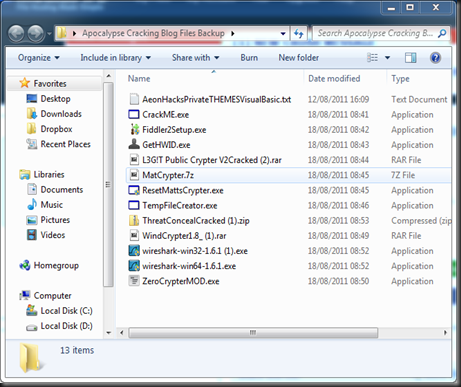Select GetHWID.exe file icon

coord(134,144)
